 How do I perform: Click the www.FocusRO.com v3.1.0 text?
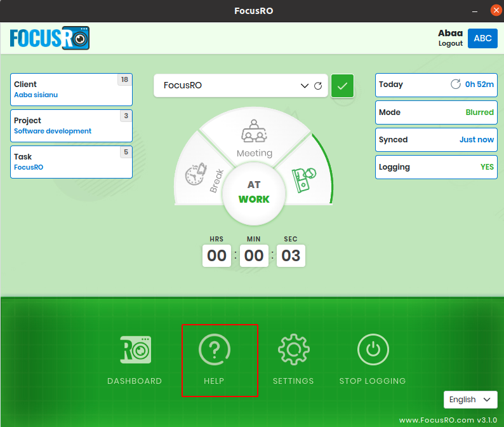448,420
